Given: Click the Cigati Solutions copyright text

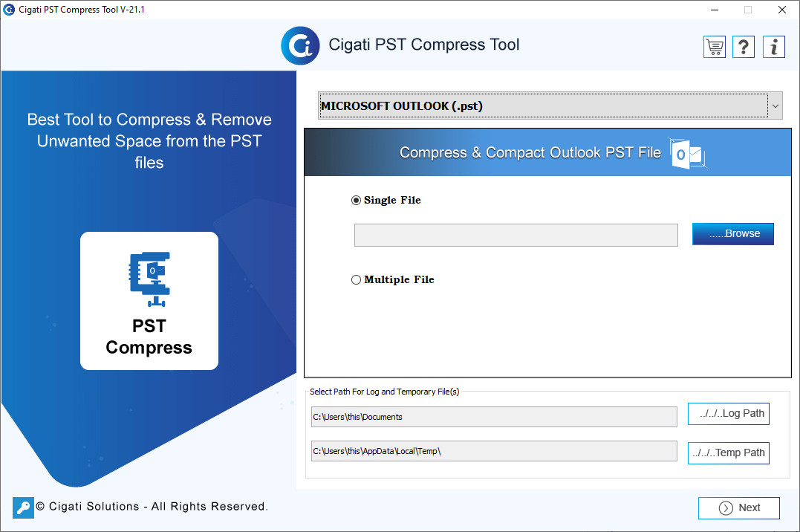Looking at the screenshot, I should point(152,507).
